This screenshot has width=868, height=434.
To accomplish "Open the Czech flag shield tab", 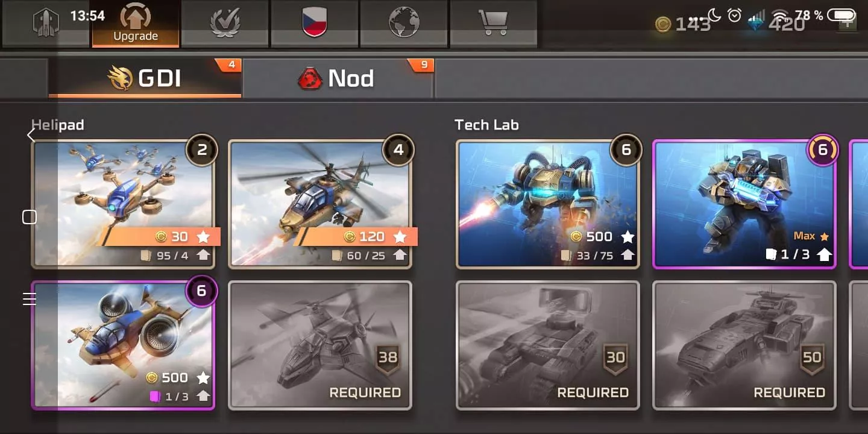I will pos(314,23).
